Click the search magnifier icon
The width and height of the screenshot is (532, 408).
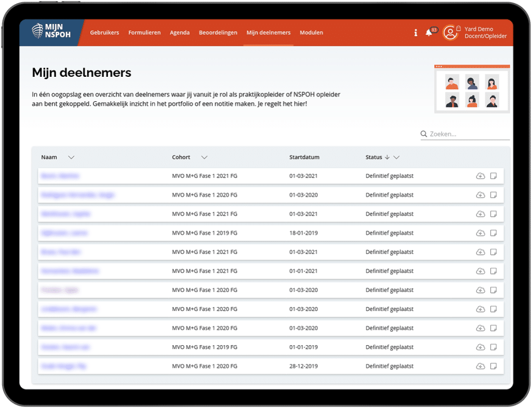424,134
